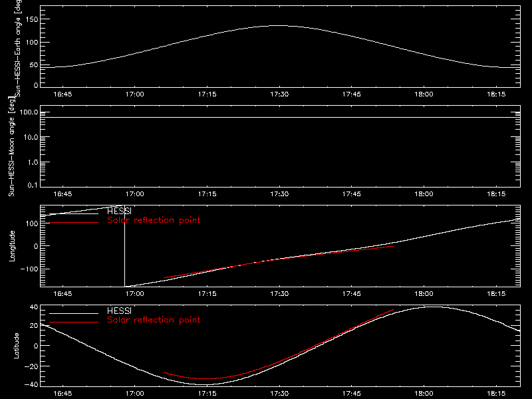Viewport: 532px width, 399px height.
Task: Click 17:30 tick label under Moon angle plot
Action: point(279,194)
